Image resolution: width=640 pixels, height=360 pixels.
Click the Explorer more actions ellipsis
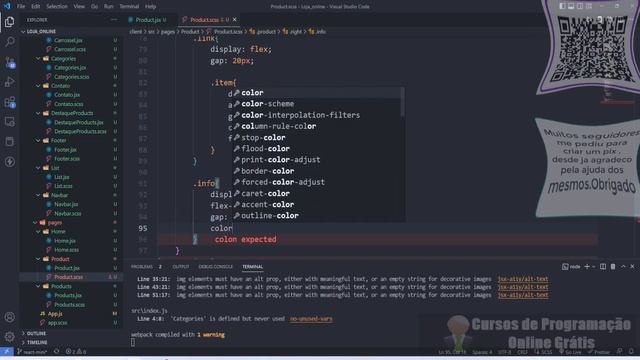[x=113, y=20]
